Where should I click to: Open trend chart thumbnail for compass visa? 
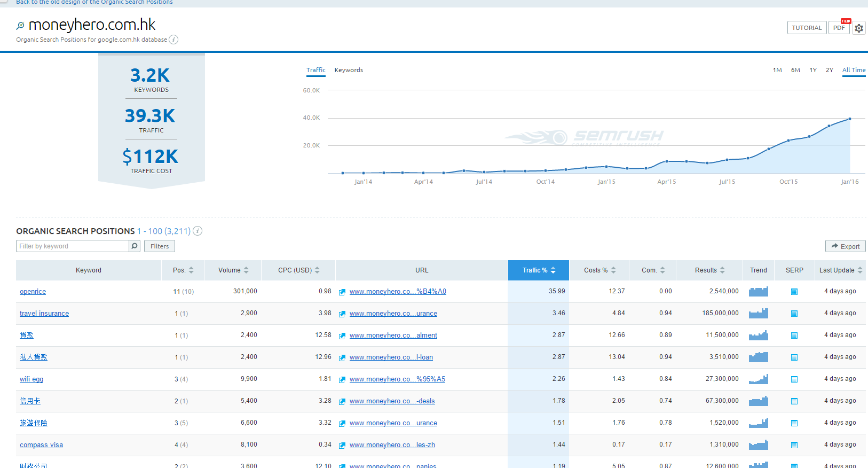coord(759,444)
